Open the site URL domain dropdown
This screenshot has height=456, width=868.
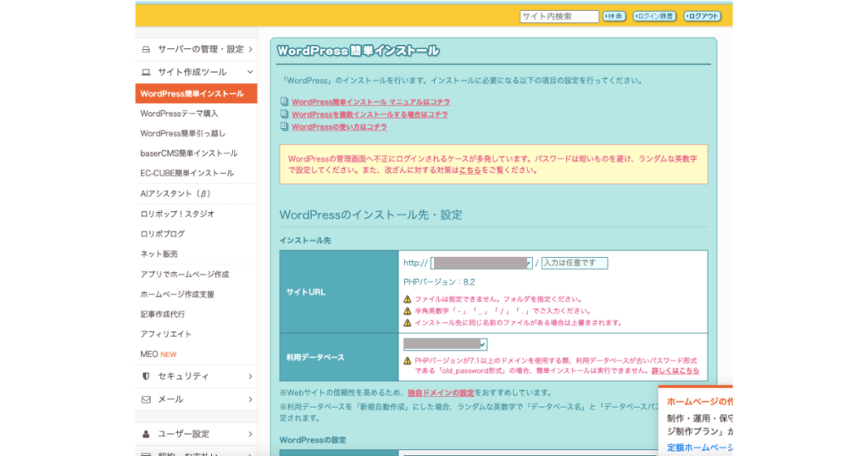point(481,263)
